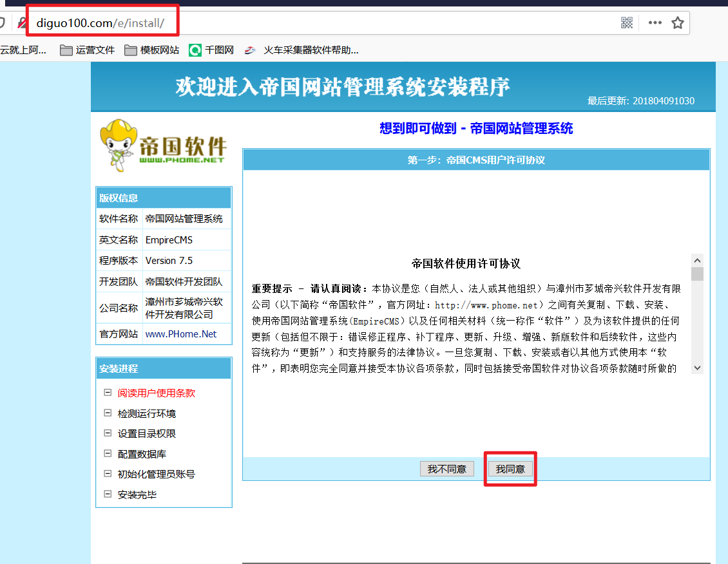
Task: Click the 官方网站 label cell
Action: click(x=119, y=334)
